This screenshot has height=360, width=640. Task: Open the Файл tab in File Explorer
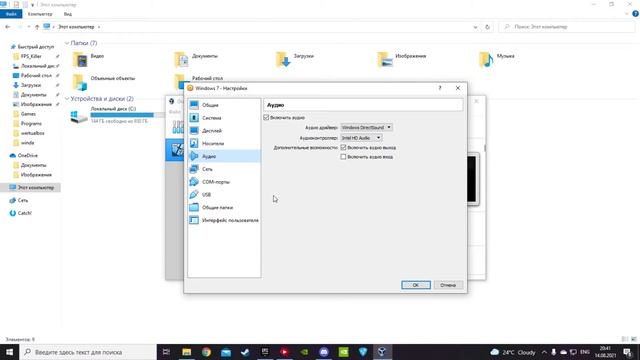pyautogui.click(x=11, y=14)
